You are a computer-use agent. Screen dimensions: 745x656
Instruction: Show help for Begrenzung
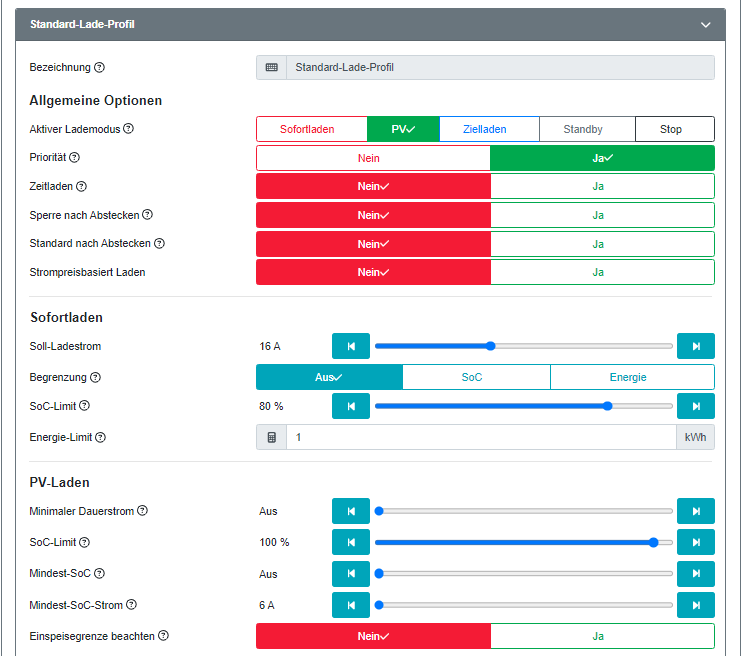[x=96, y=377]
